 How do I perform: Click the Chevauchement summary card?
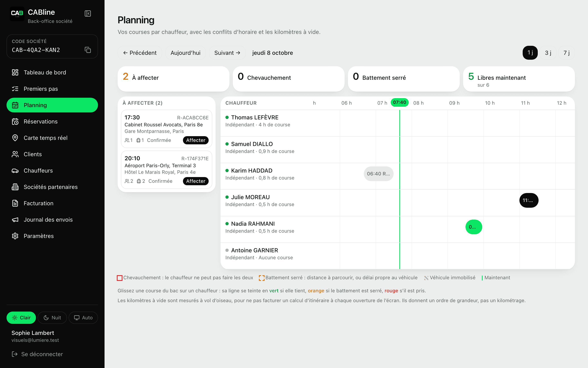pos(289,79)
